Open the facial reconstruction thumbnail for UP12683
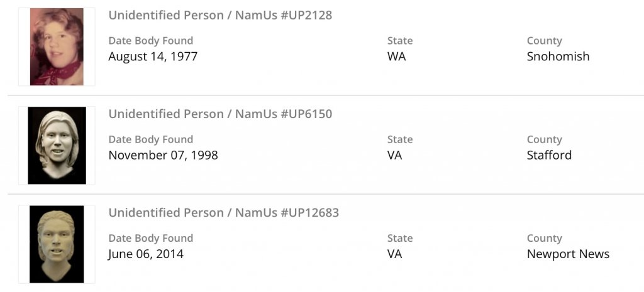This screenshot has width=644, height=292. coord(57,244)
